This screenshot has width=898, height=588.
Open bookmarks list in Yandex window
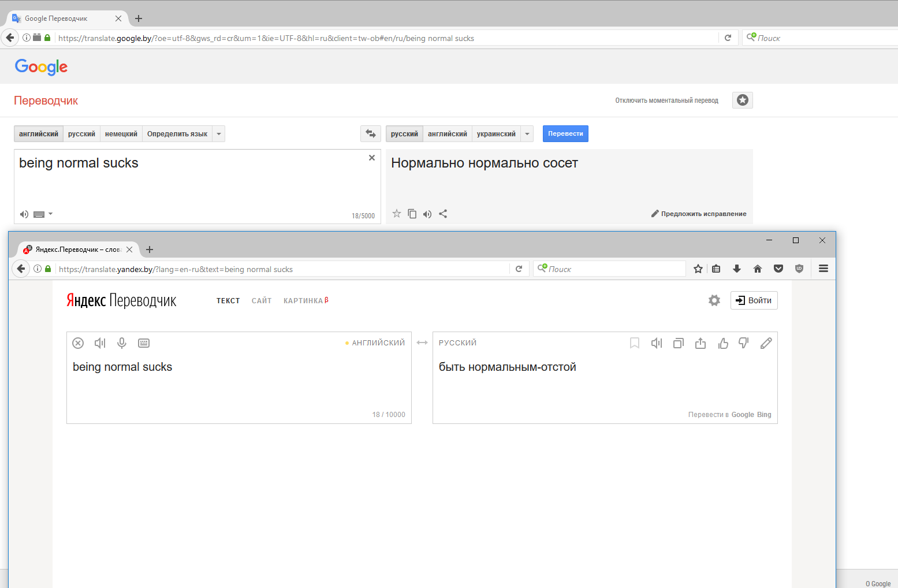click(x=716, y=269)
